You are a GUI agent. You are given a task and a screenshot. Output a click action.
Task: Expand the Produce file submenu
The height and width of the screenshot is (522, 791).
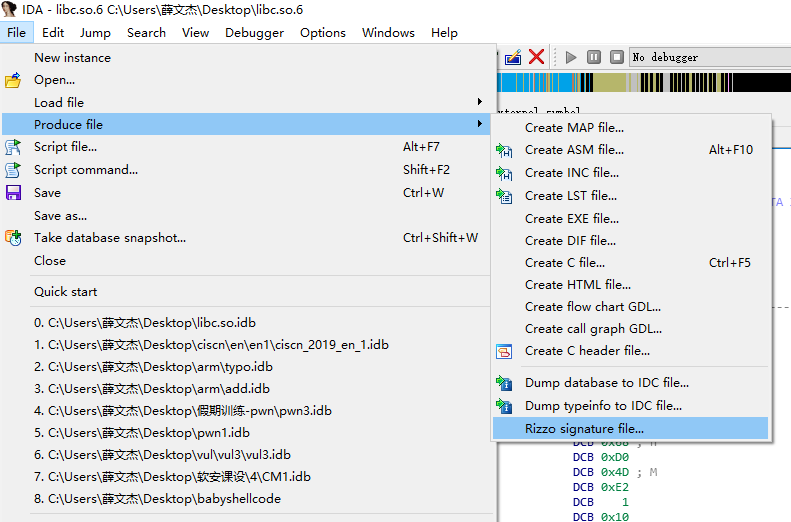pyautogui.click(x=246, y=124)
